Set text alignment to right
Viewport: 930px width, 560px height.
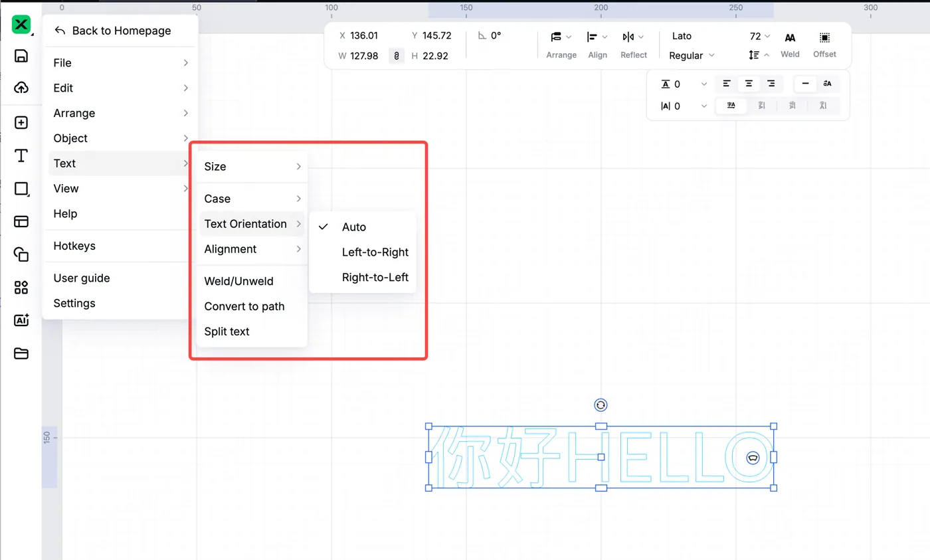coord(771,84)
